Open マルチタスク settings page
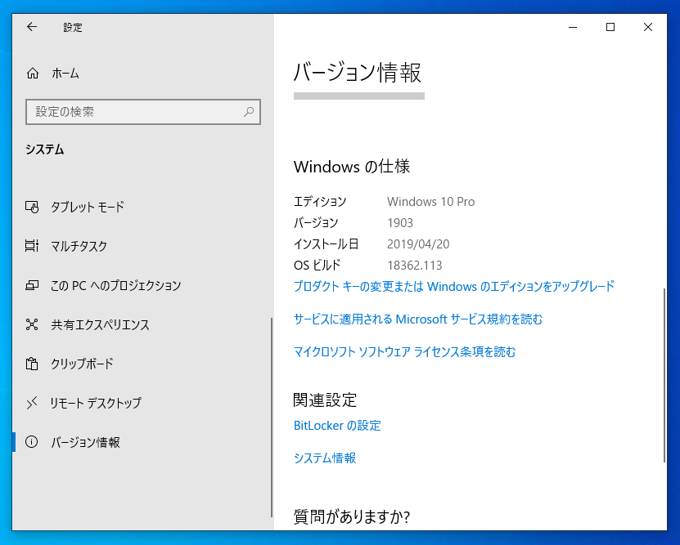 [x=142, y=246]
